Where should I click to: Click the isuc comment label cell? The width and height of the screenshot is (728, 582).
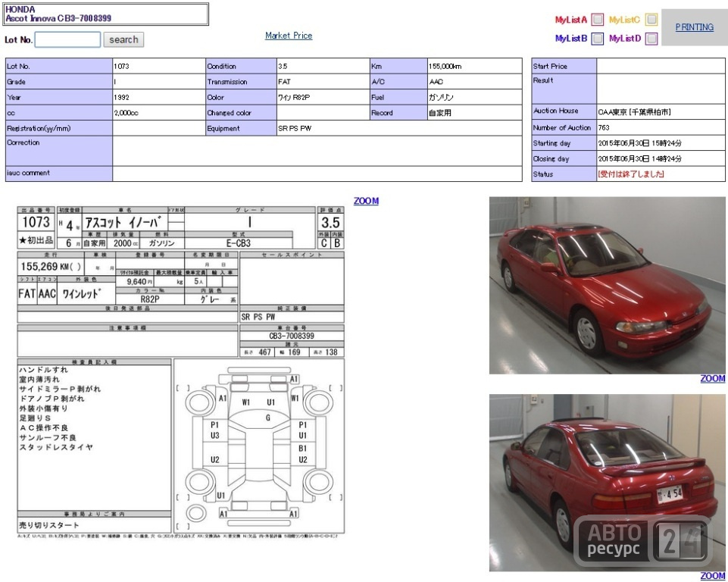58,174
